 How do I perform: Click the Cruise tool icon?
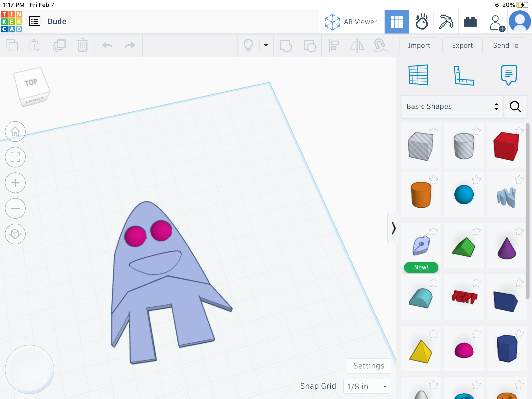pos(381,46)
